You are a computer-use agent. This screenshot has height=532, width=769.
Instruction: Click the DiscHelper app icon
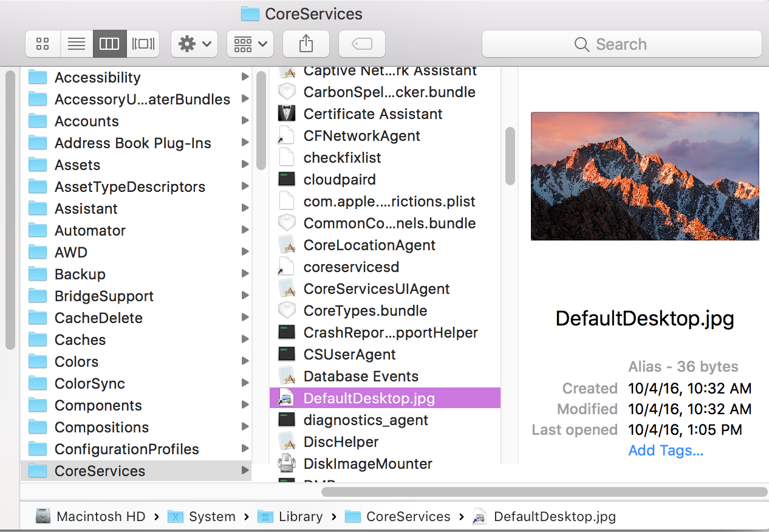pos(286,442)
